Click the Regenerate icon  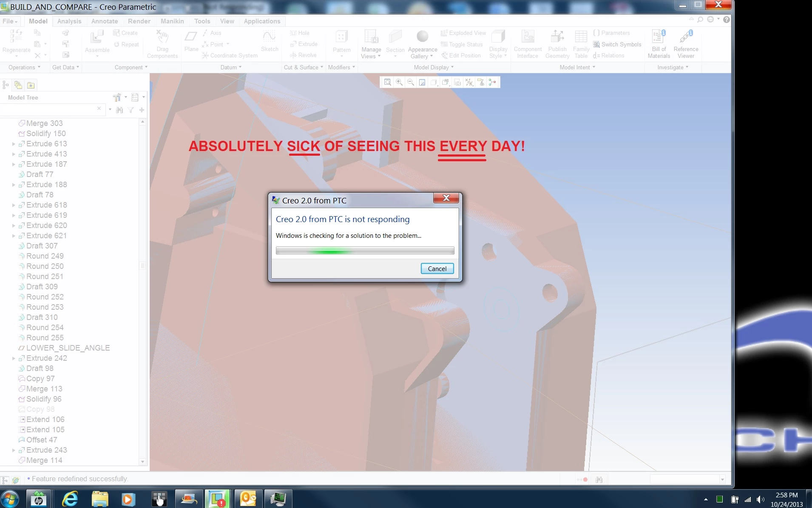point(16,37)
